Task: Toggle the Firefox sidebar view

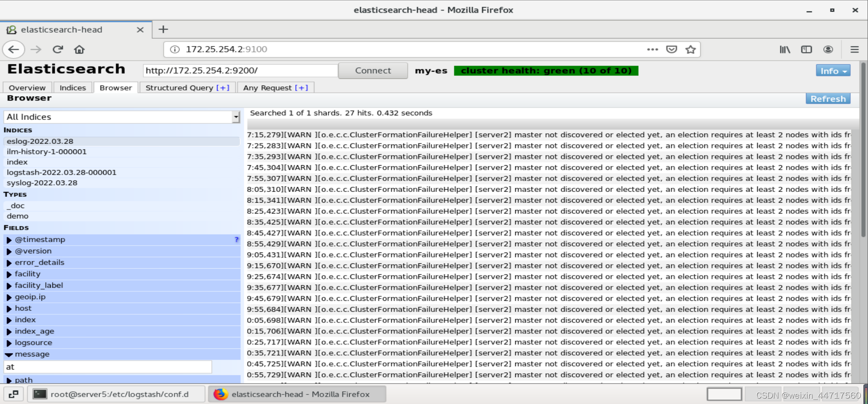Action: pos(806,49)
